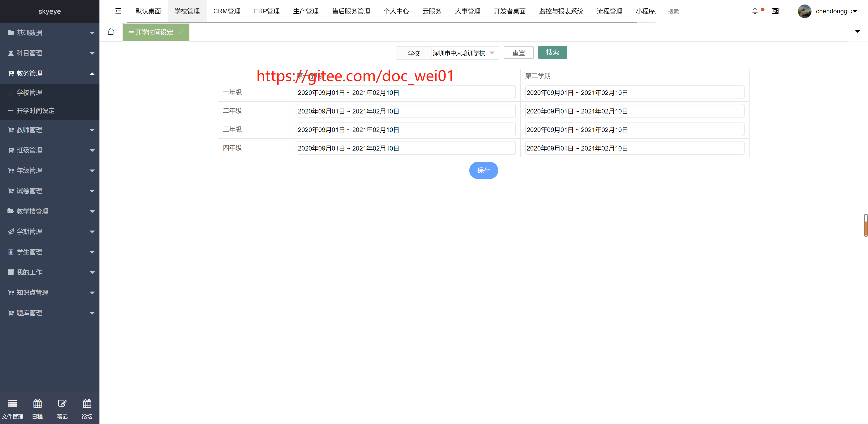Viewport: 868px width, 424px height.
Task: Edit 四年级 first semester date range
Action: (x=406, y=148)
